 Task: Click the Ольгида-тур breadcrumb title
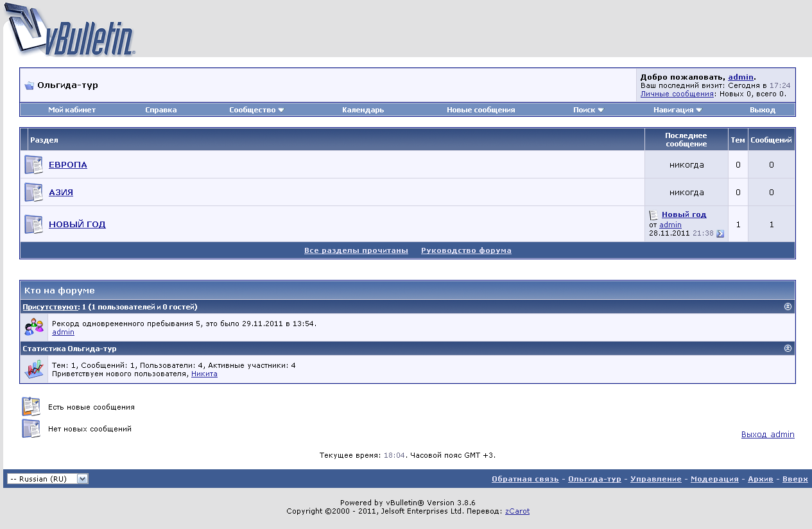tap(67, 85)
